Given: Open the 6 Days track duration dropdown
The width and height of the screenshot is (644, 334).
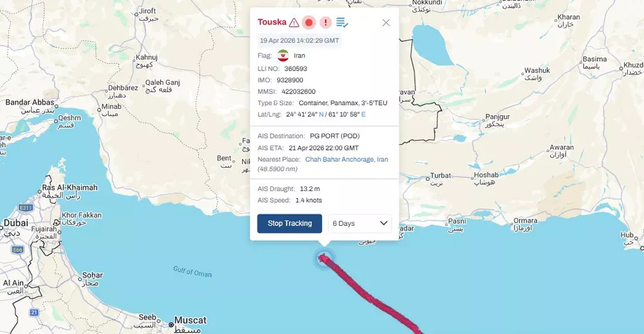Looking at the screenshot, I should (x=360, y=223).
